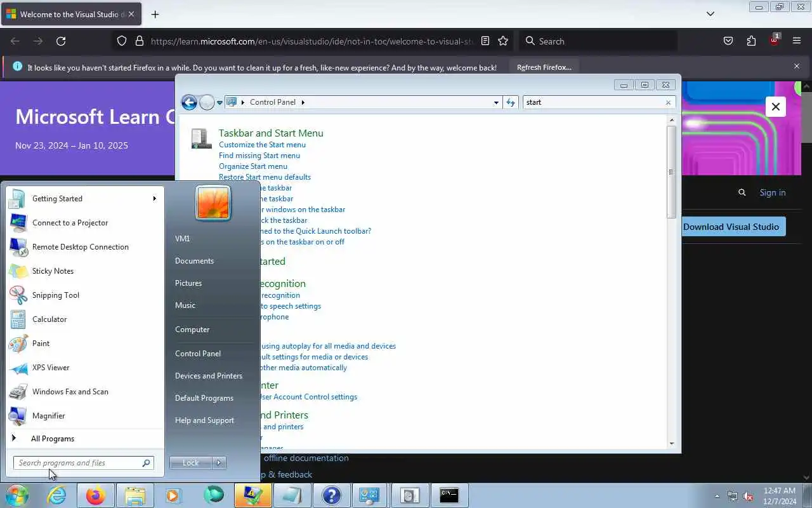Open Customize the Start menu link
Viewport: 812px width, 508px height.
tap(262, 145)
